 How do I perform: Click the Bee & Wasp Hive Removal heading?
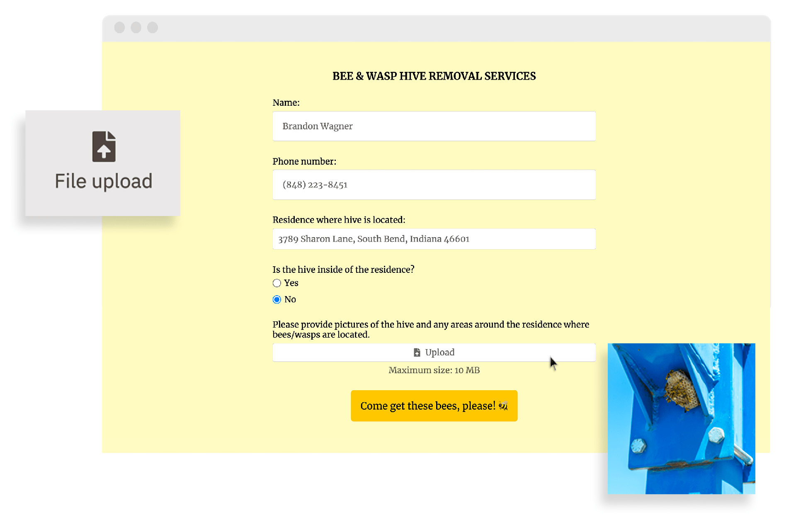pyautogui.click(x=434, y=76)
